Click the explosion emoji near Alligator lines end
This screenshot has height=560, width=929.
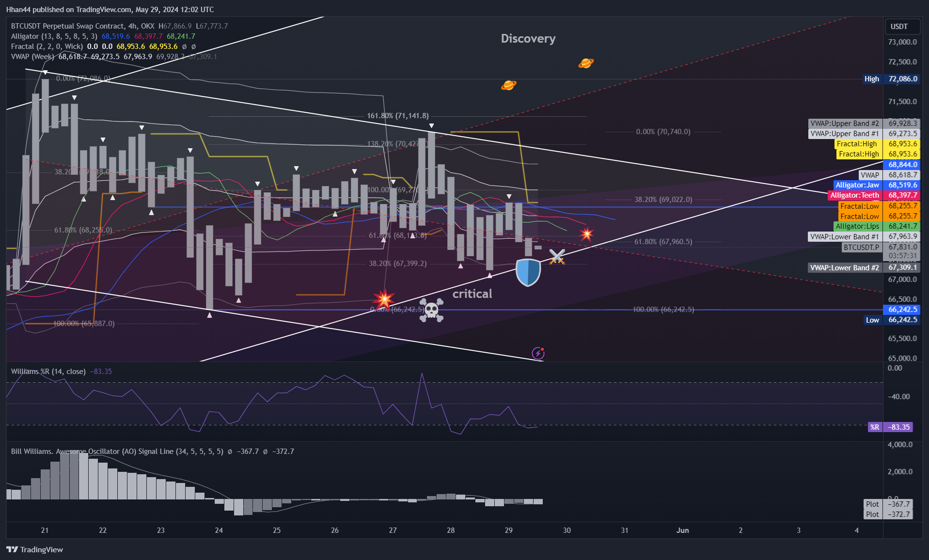point(586,234)
